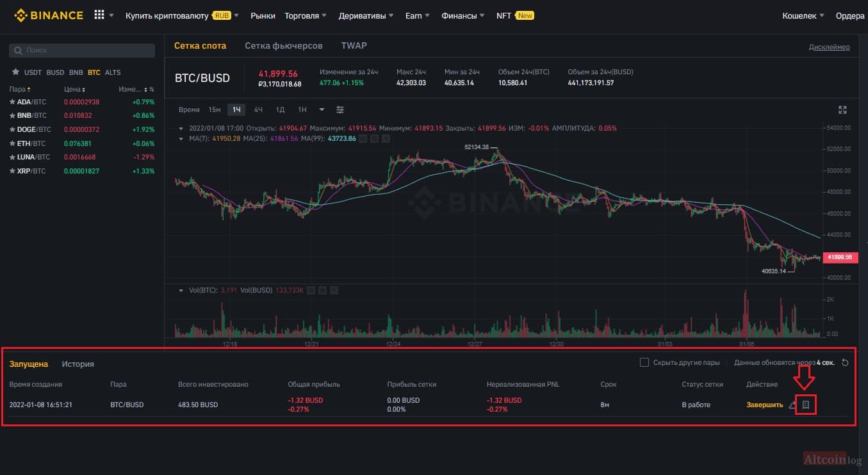Expand the Кошелек dropdown
Screen dimensions: 868x475
pos(803,15)
